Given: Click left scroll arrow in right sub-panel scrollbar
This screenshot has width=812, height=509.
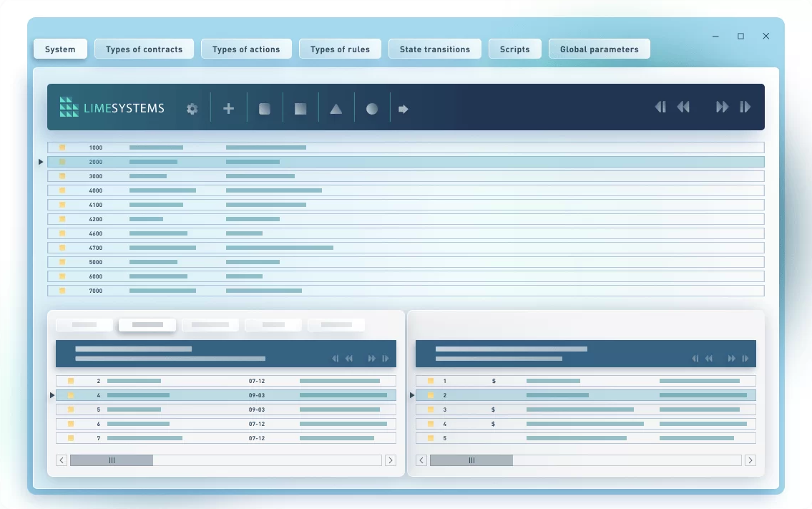Looking at the screenshot, I should [421, 460].
